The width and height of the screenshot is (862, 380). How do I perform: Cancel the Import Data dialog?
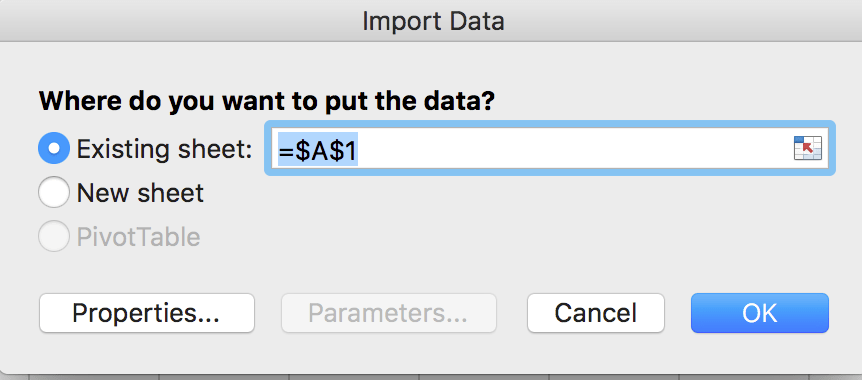point(596,313)
